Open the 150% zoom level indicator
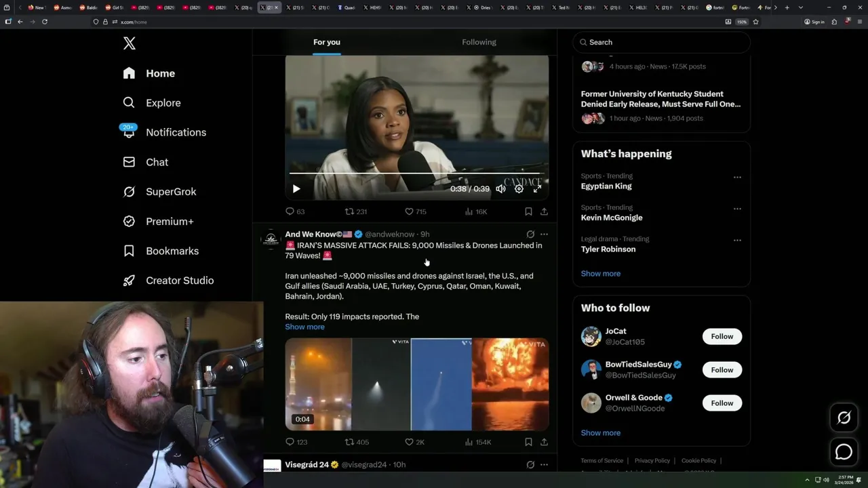 [x=742, y=22]
